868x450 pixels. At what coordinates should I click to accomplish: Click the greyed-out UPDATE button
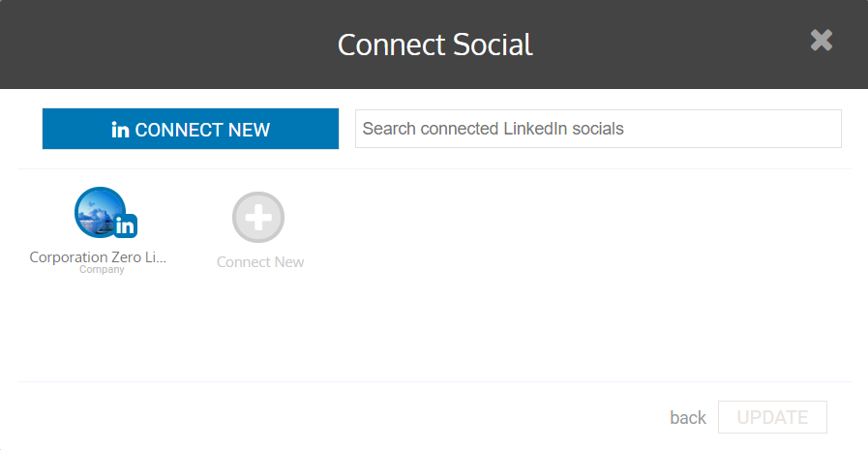pyautogui.click(x=772, y=417)
